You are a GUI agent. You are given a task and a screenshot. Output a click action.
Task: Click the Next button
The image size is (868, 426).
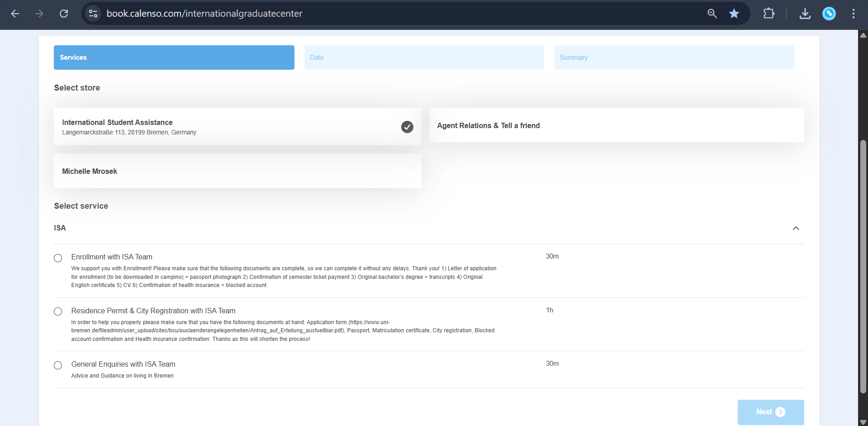coord(770,412)
